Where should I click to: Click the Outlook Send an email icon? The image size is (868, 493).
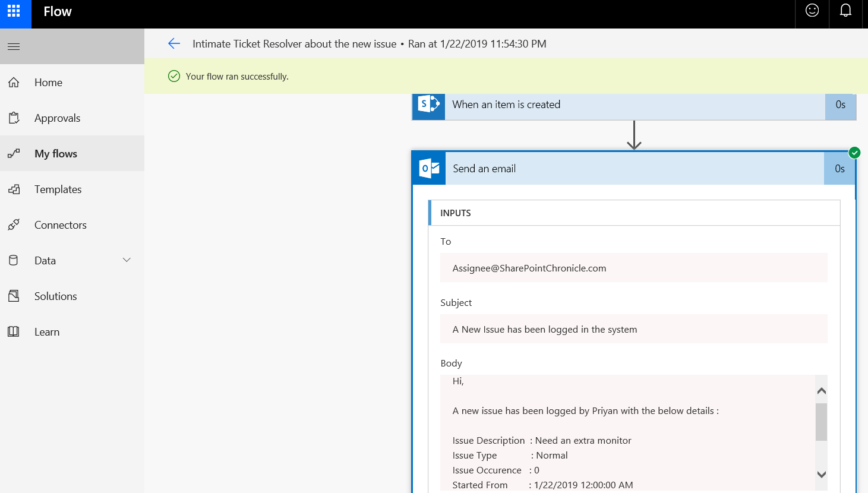pos(429,169)
